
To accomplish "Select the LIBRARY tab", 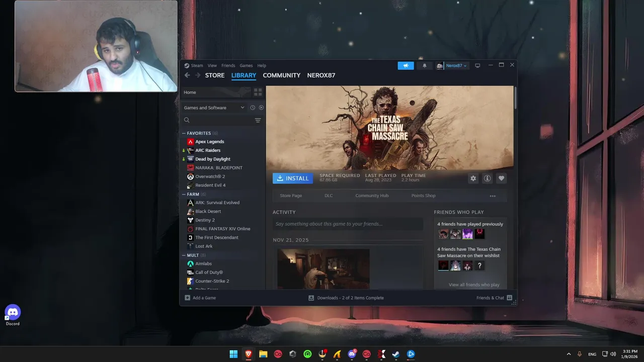I will [244, 75].
